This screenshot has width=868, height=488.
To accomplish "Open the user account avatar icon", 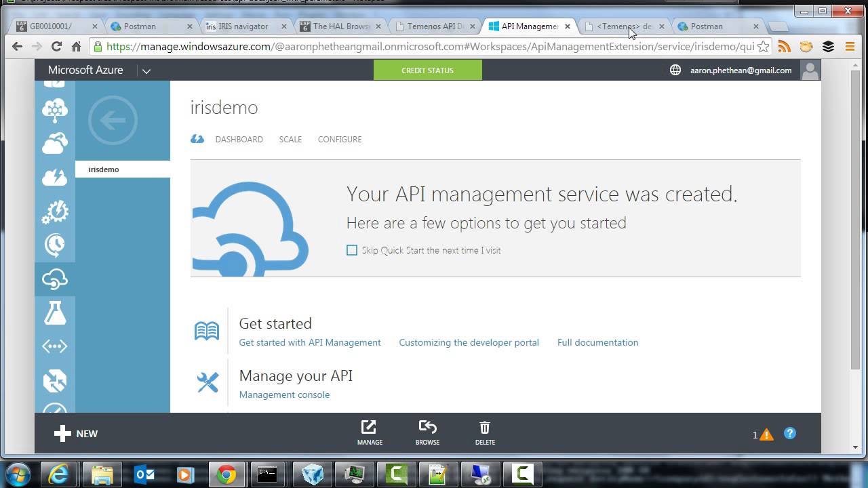I will click(810, 70).
